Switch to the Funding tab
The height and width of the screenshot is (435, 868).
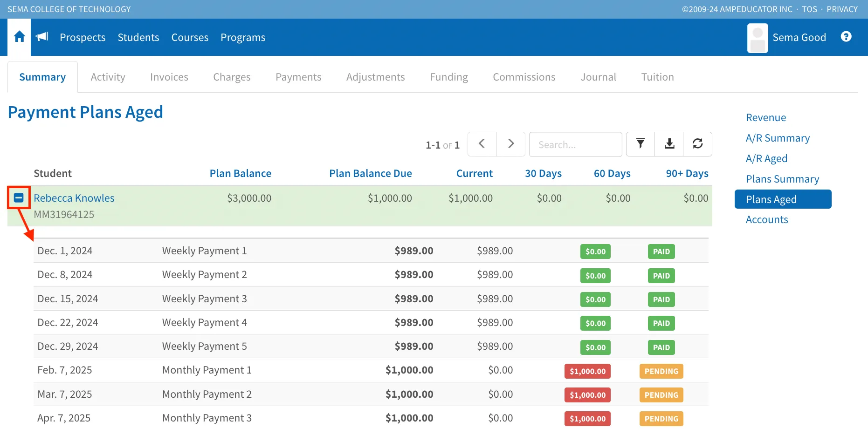click(x=448, y=77)
